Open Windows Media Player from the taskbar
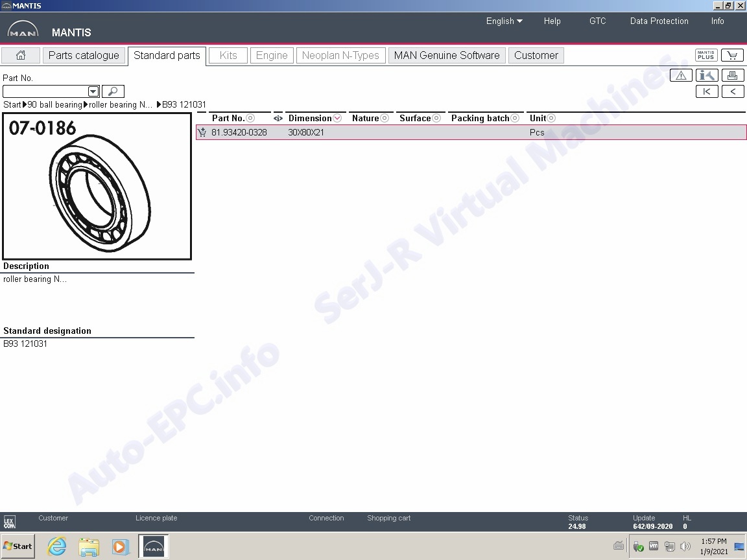Viewport: 747px width, 560px height. (x=120, y=546)
